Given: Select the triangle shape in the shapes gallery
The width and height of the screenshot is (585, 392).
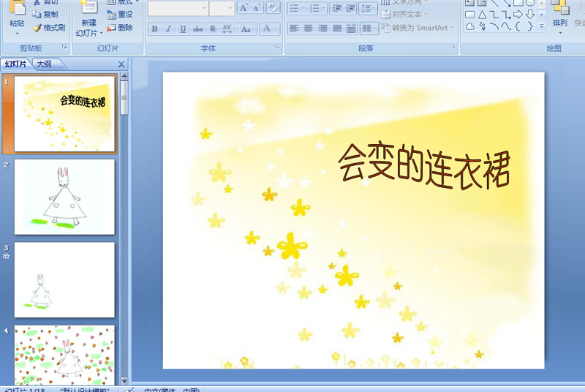Looking at the screenshot, I should [483, 15].
